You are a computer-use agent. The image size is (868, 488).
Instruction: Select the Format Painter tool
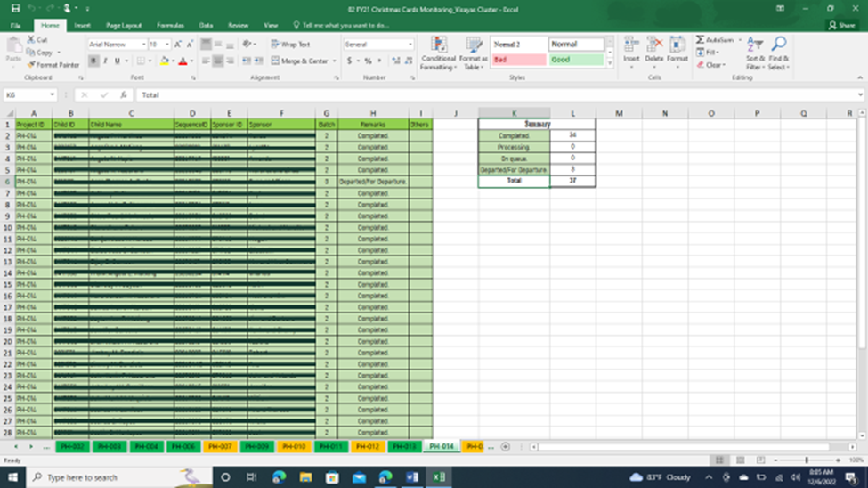pos(53,65)
